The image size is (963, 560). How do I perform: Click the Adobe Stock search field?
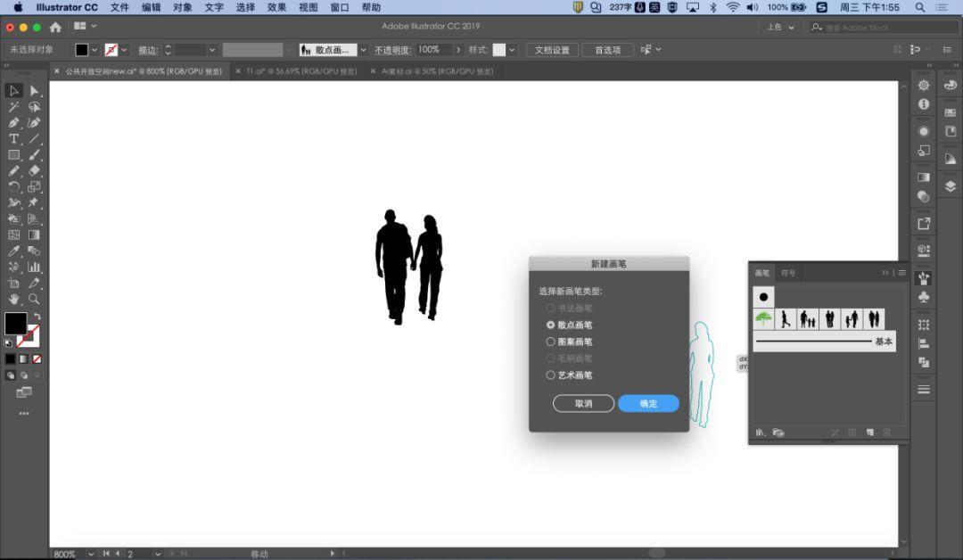click(885, 27)
